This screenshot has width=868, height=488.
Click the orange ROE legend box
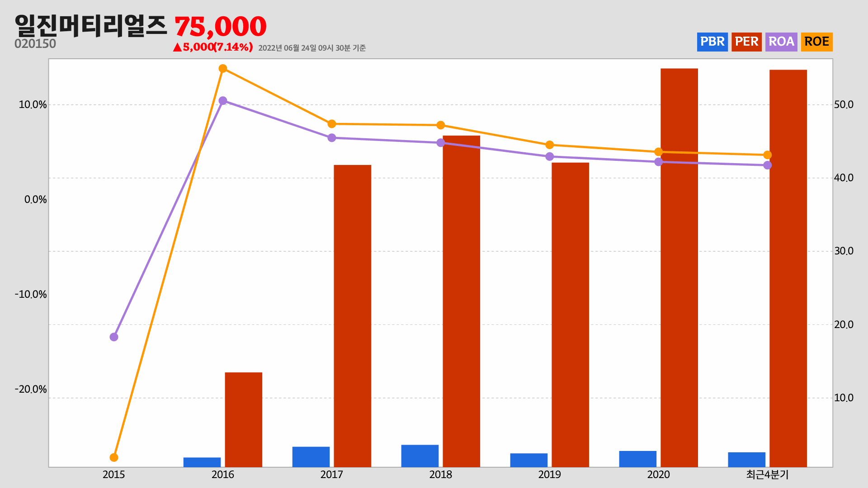(x=816, y=42)
